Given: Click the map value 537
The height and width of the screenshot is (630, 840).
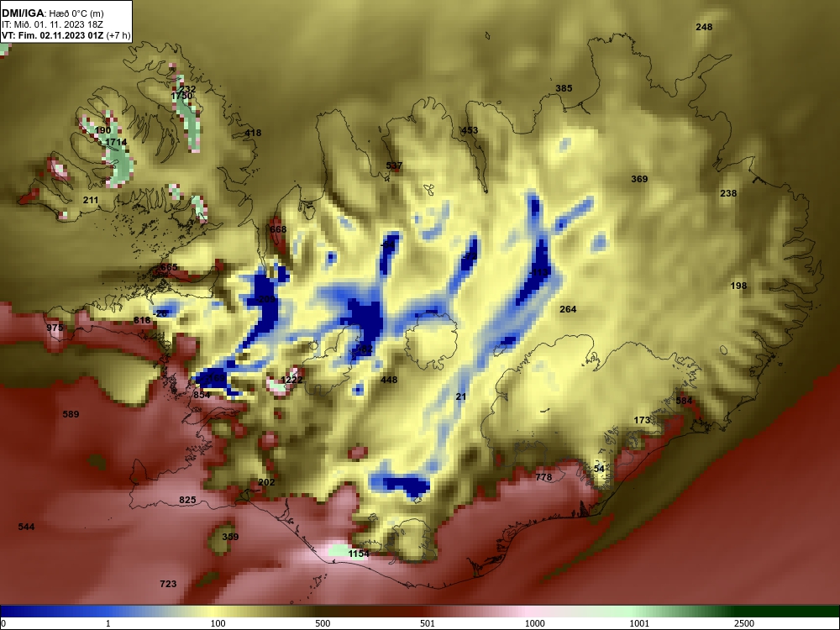Looking at the screenshot, I should point(394,165).
